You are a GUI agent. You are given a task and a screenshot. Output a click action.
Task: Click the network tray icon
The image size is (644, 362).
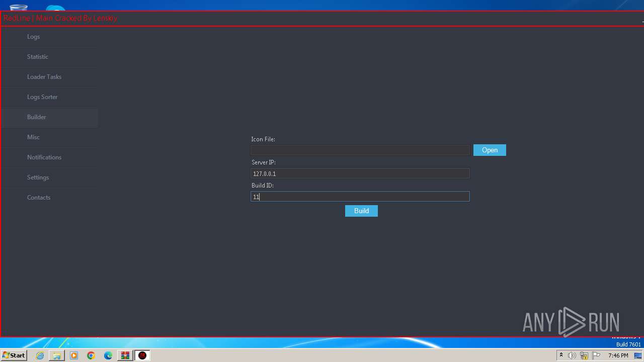point(584,355)
